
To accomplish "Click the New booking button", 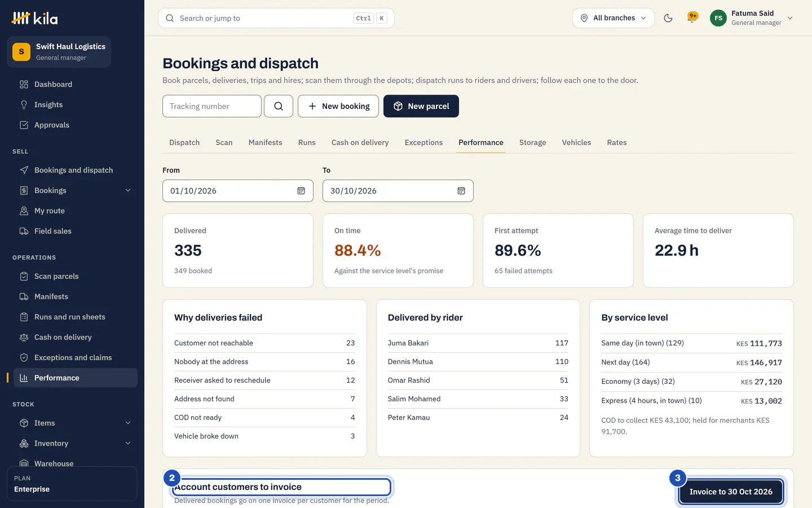I will [x=338, y=106].
